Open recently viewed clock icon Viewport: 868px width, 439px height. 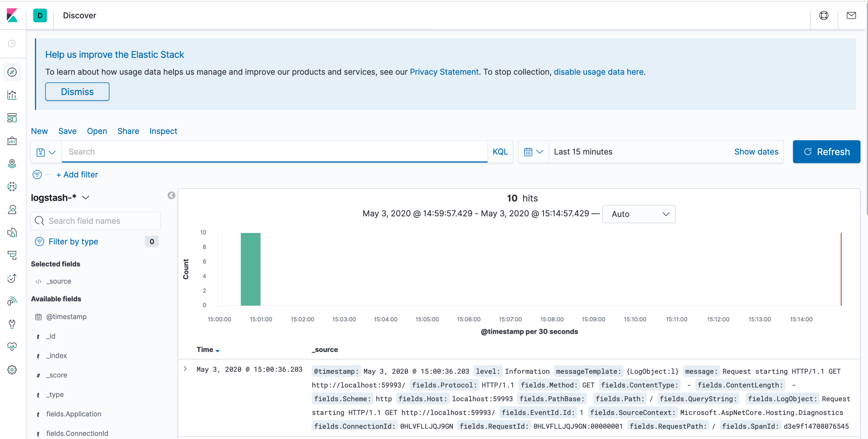12,43
